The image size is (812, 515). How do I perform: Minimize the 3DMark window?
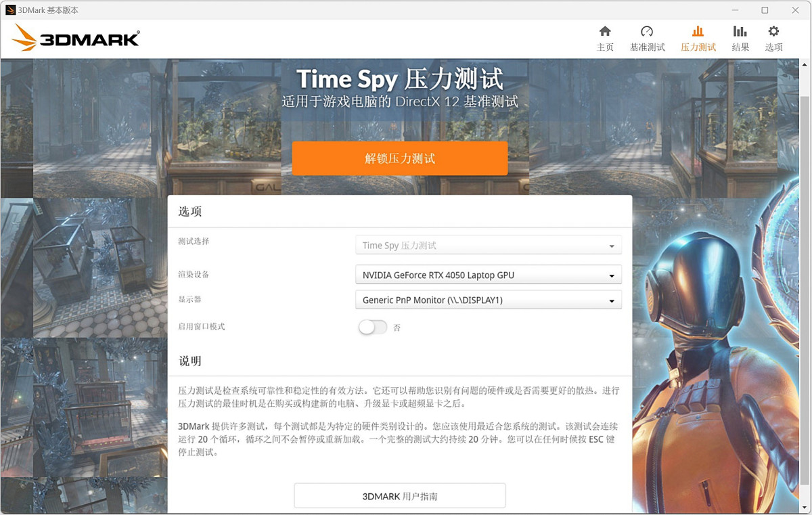736,10
